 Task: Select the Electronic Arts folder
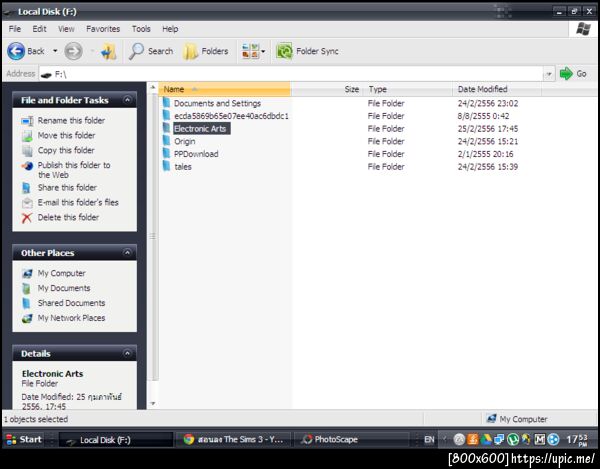tap(200, 129)
